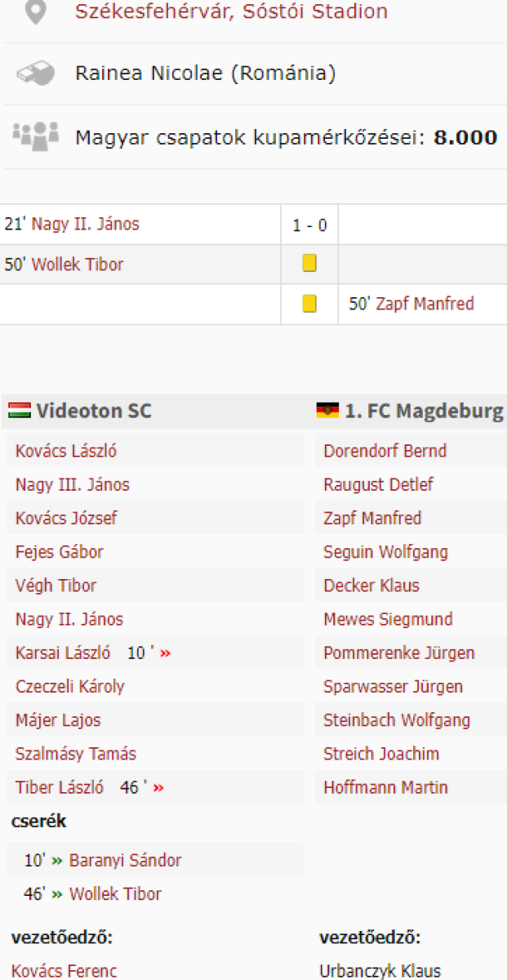Click green arrow next to Baranyi Sándor
Screen dimensions: 507x980
tap(57, 860)
